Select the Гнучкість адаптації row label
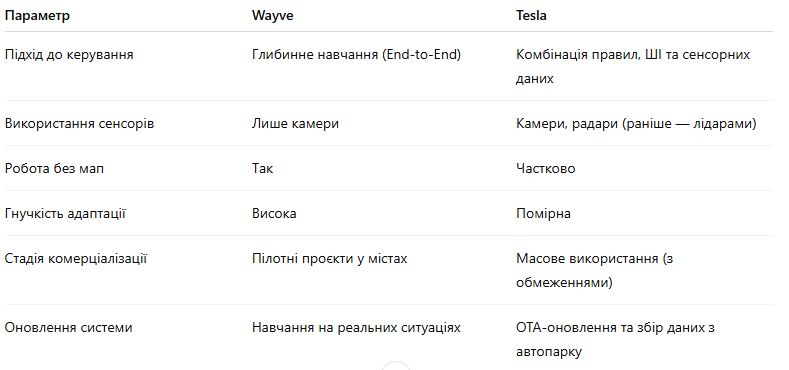The height and width of the screenshot is (370, 789). tap(65, 213)
